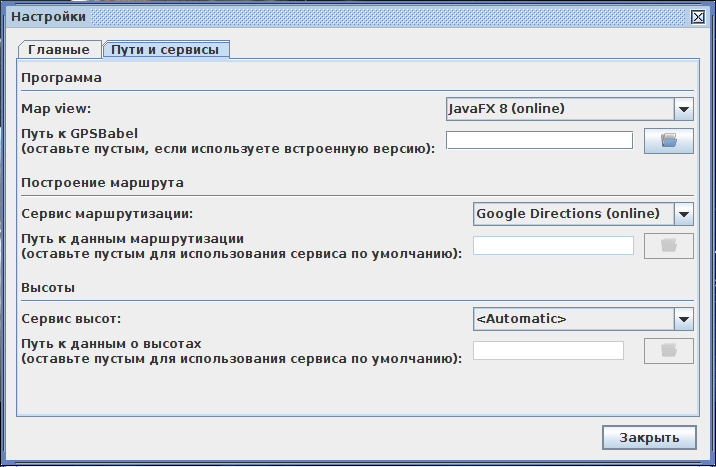This screenshot has height=467, width=716.
Task: Click the Закрыть button
Action: click(649, 437)
